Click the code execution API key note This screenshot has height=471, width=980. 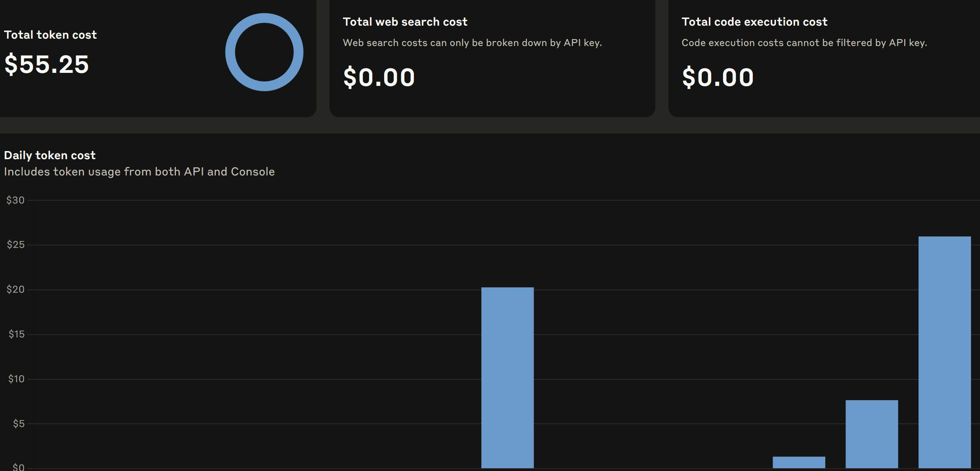(804, 43)
